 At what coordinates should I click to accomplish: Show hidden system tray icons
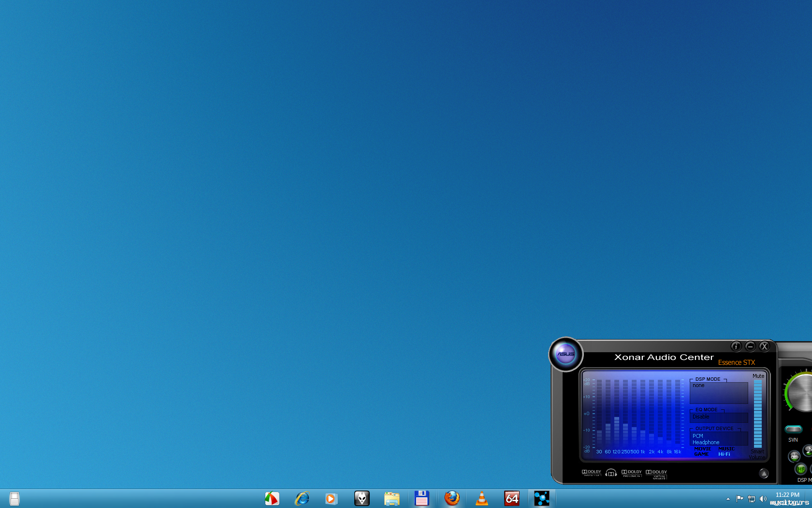(728, 499)
